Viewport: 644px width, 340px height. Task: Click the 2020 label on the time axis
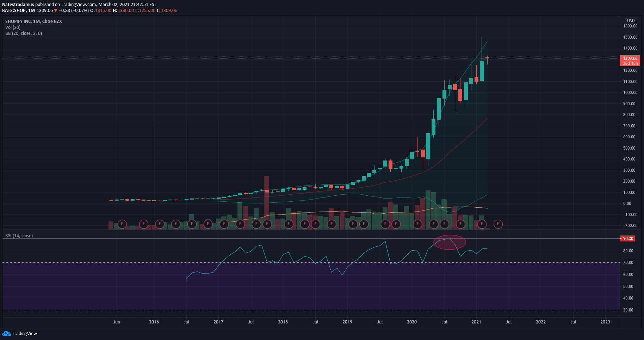[x=412, y=322]
